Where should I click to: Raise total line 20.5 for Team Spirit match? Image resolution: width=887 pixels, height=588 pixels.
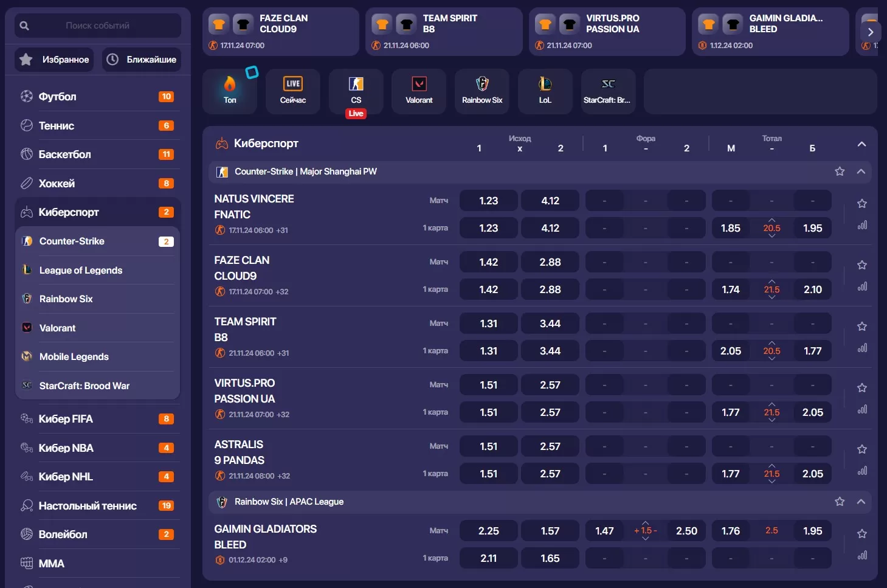pyautogui.click(x=771, y=343)
